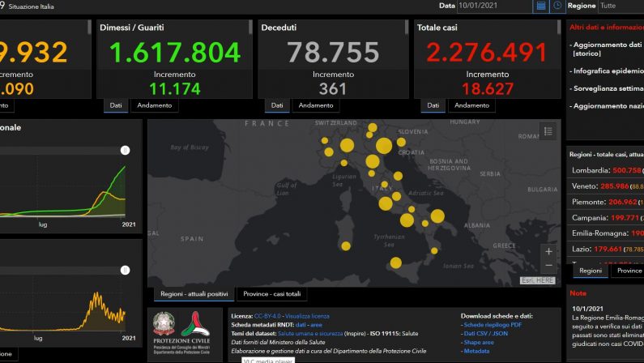Image resolution: width=644 pixels, height=363 pixels.
Task: Open the calendar date picker icon
Action: (x=541, y=6)
